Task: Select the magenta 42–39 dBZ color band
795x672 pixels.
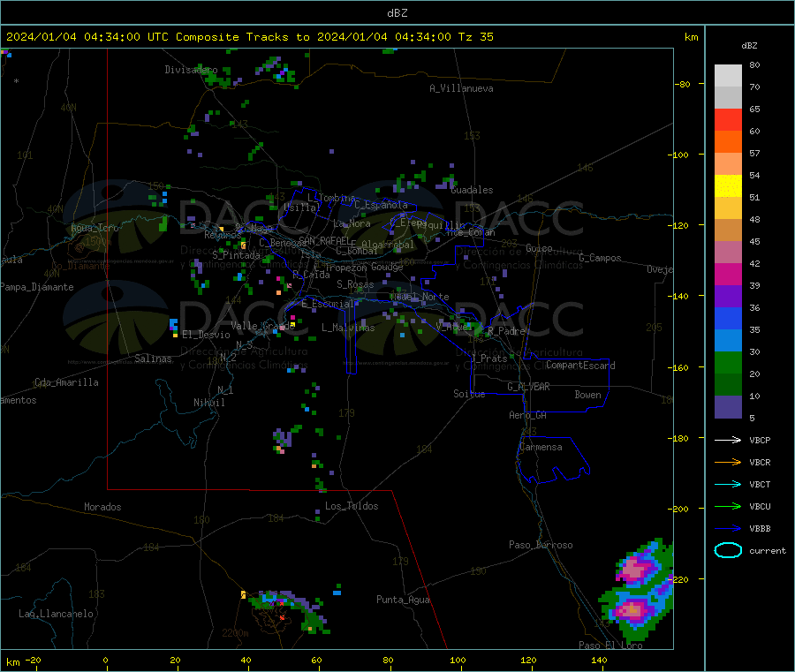Action: click(x=728, y=274)
